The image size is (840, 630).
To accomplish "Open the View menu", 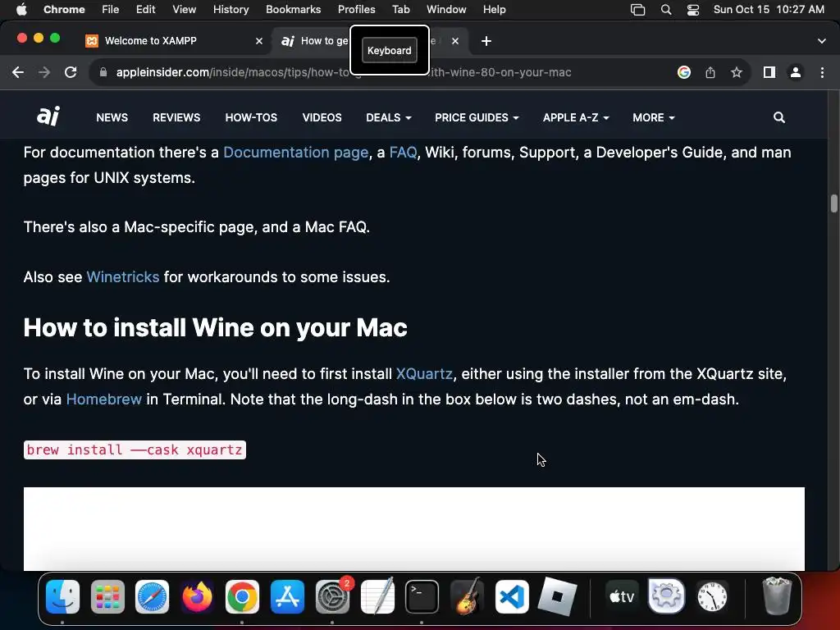I will 184,10.
